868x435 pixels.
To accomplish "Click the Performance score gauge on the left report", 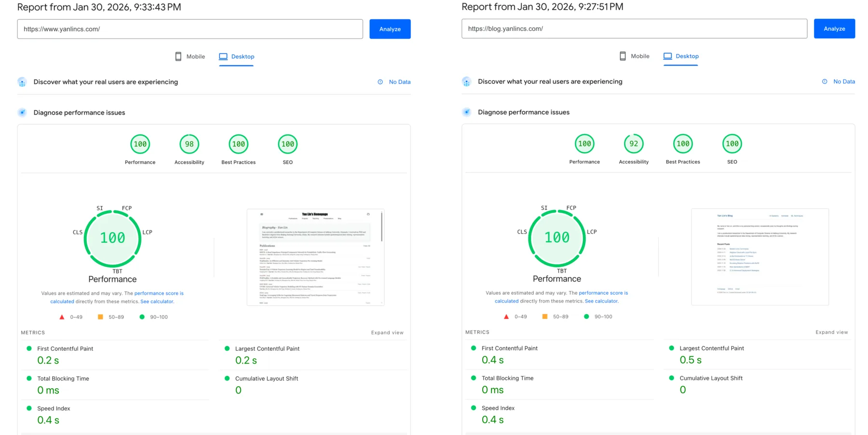I will click(140, 144).
